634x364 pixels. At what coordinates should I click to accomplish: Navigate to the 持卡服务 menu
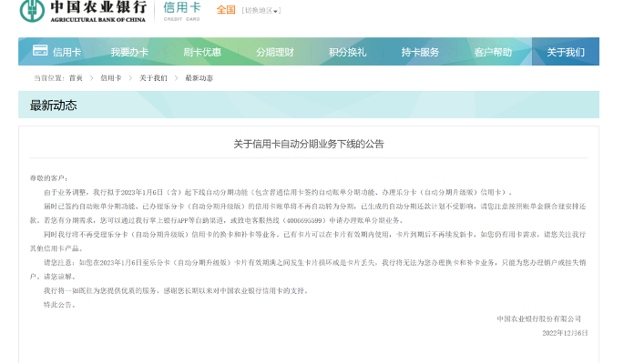[420, 52]
